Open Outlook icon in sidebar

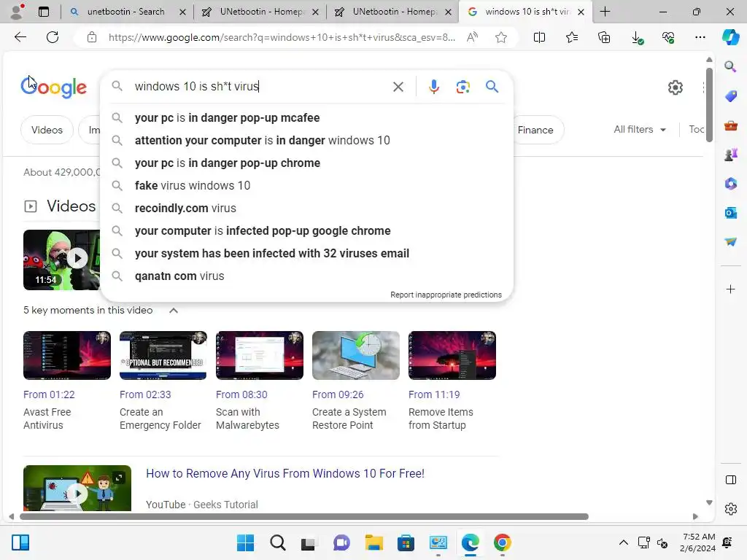click(731, 212)
